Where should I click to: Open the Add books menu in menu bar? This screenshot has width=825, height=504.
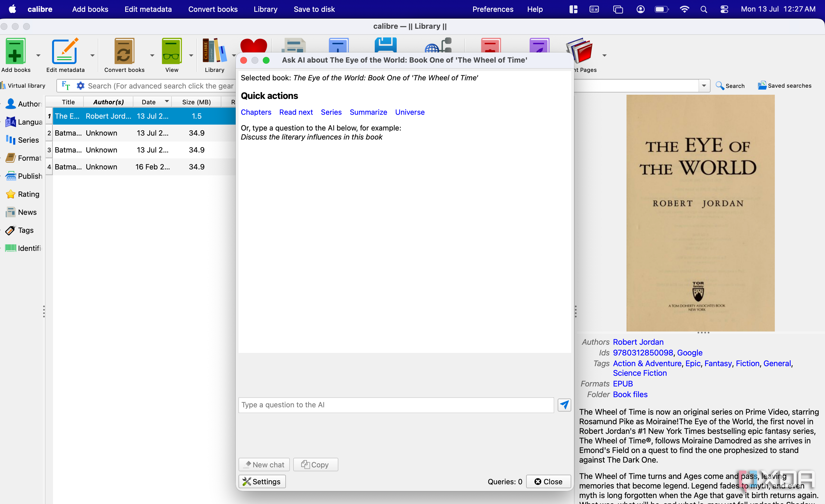(x=90, y=9)
